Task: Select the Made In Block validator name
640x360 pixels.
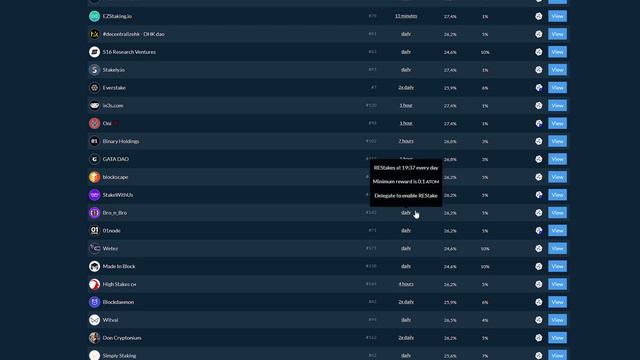Action: [x=119, y=266]
